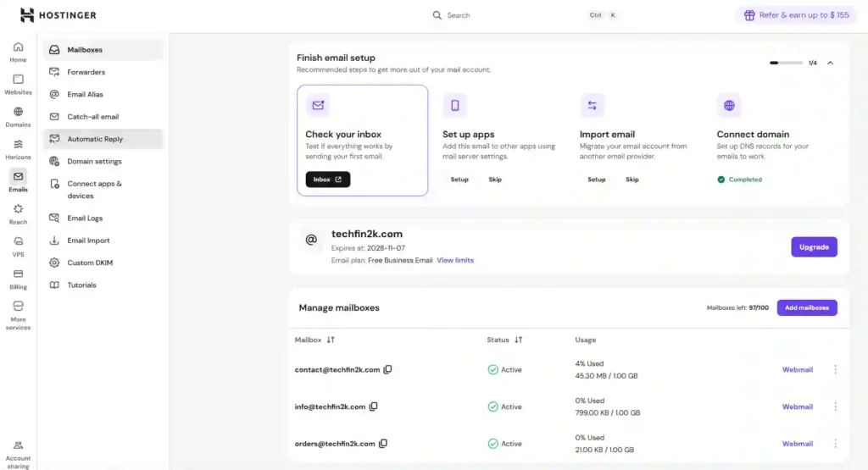
Task: Click the gift icon in referral banner
Action: pyautogui.click(x=749, y=15)
